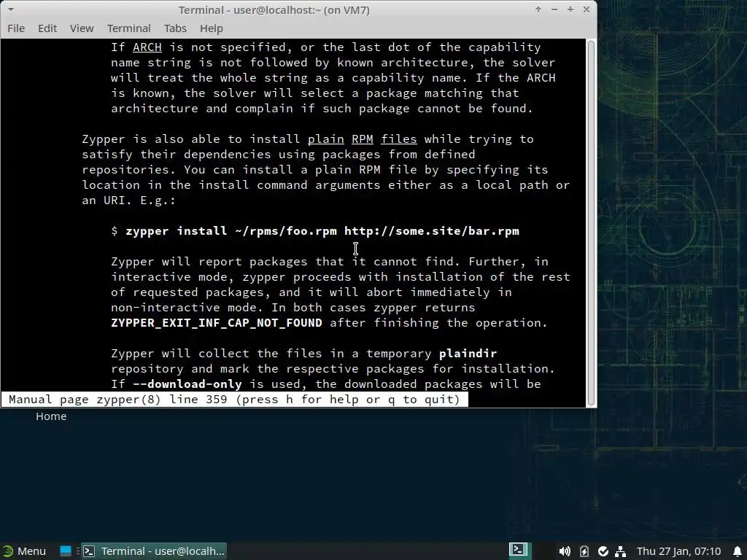The height and width of the screenshot is (560, 747).
Task: Open the network connection tray icon
Action: click(620, 551)
